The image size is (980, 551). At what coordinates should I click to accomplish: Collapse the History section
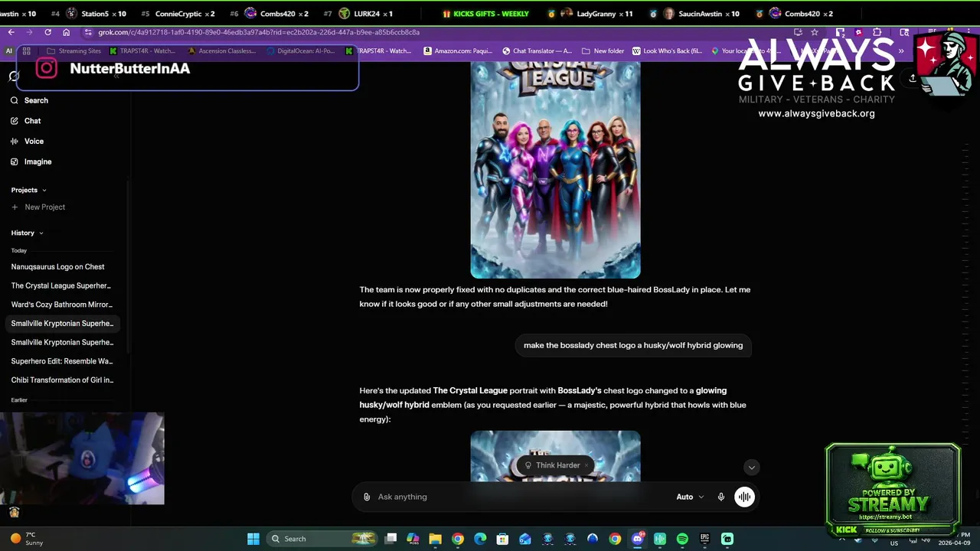(27, 233)
